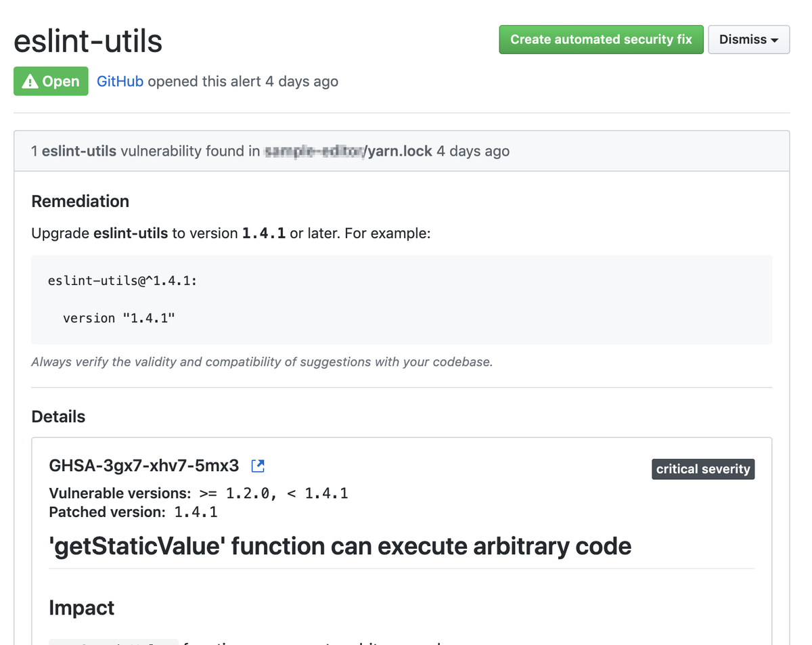The image size is (812, 645).
Task: Open the GHSA-3gx7-xhv7-5mx3 advisory link
Action: pos(143,466)
